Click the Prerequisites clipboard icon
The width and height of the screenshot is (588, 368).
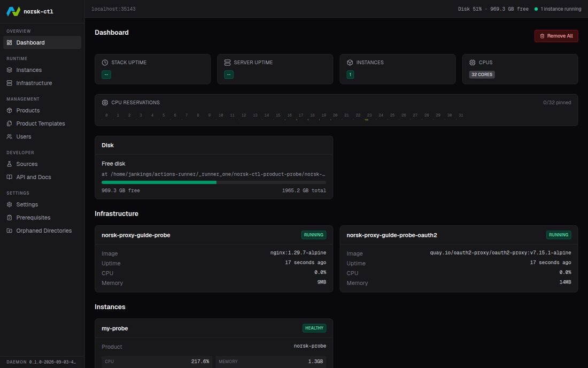pos(10,218)
